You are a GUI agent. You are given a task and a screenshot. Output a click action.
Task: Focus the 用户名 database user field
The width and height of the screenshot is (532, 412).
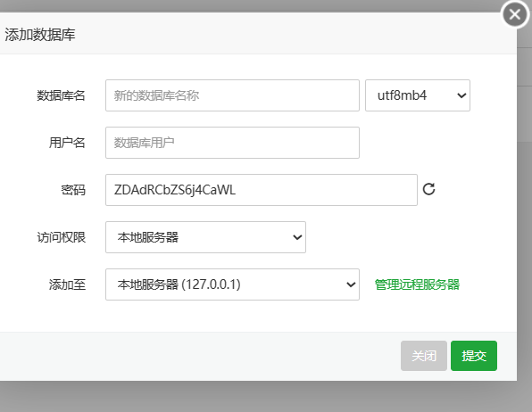(x=232, y=143)
